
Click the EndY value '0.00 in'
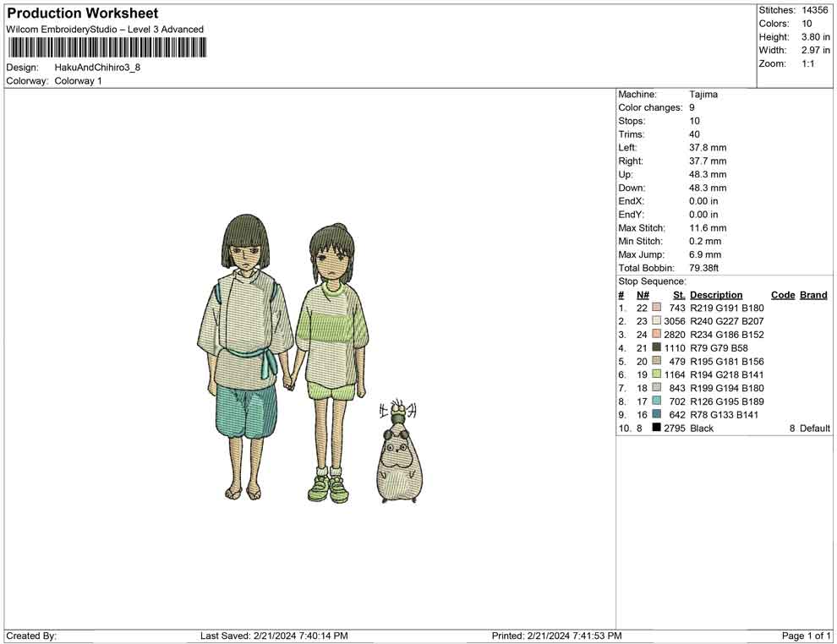703,215
